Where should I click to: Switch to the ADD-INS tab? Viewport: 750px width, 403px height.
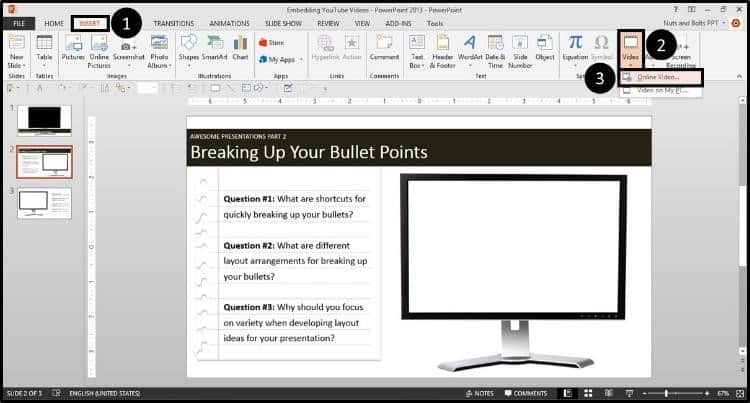[398, 23]
